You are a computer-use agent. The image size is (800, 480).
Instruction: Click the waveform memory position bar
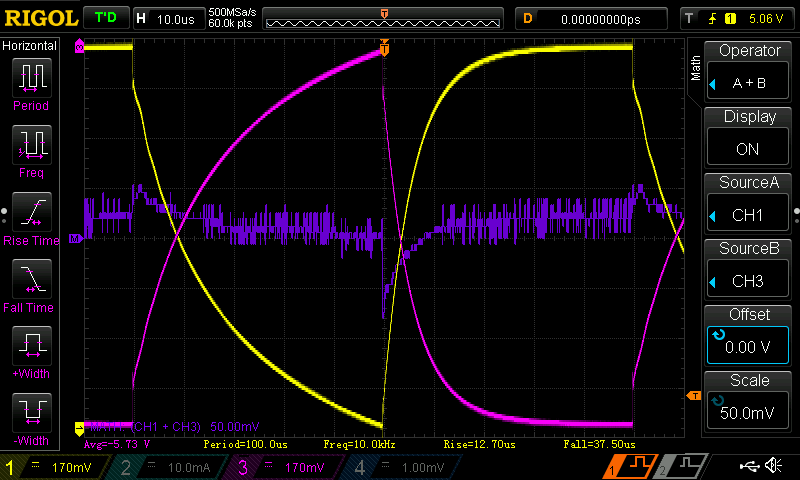[x=385, y=19]
